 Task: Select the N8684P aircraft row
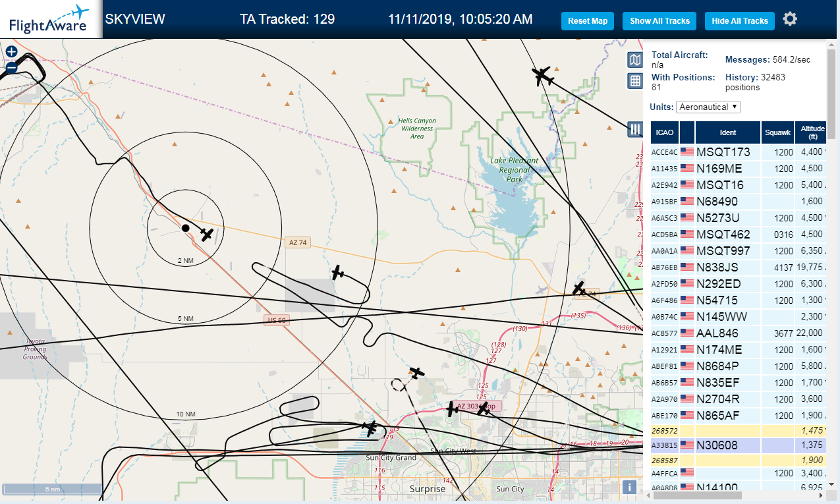pyautogui.click(x=739, y=366)
